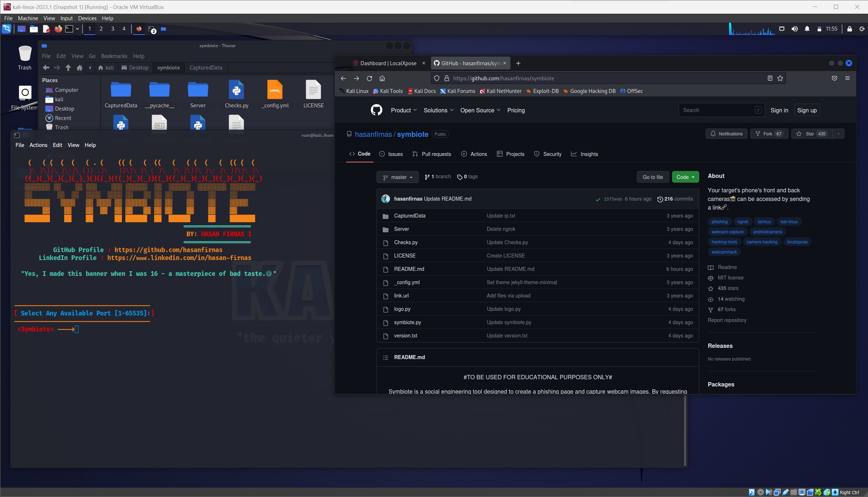Toggle reader view in address bar
868x497 pixels.
click(770, 78)
